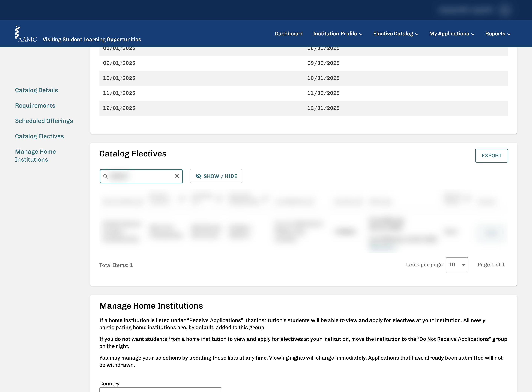Jump to the Requirements section
The width and height of the screenshot is (532, 392).
pos(35,106)
